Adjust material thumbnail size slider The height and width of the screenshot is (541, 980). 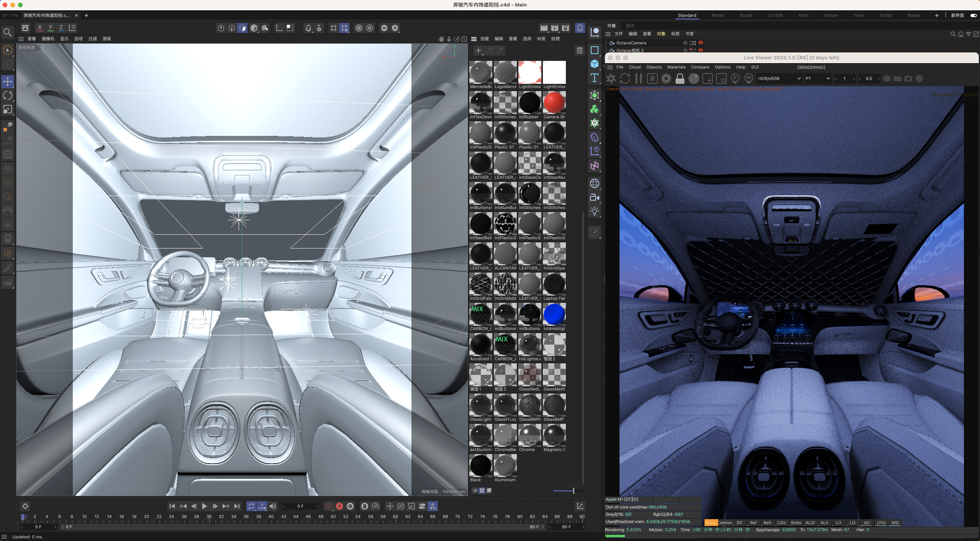click(573, 490)
